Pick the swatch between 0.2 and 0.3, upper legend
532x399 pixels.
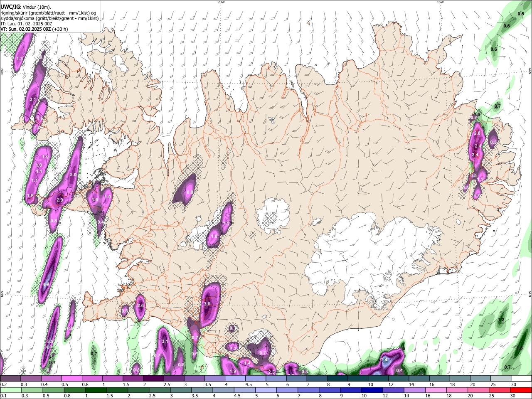tap(10, 379)
